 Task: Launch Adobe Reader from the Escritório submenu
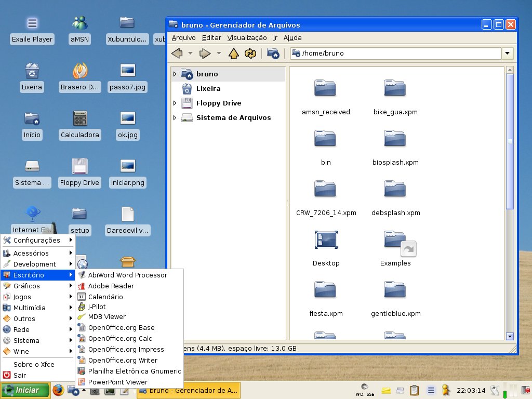point(129,286)
